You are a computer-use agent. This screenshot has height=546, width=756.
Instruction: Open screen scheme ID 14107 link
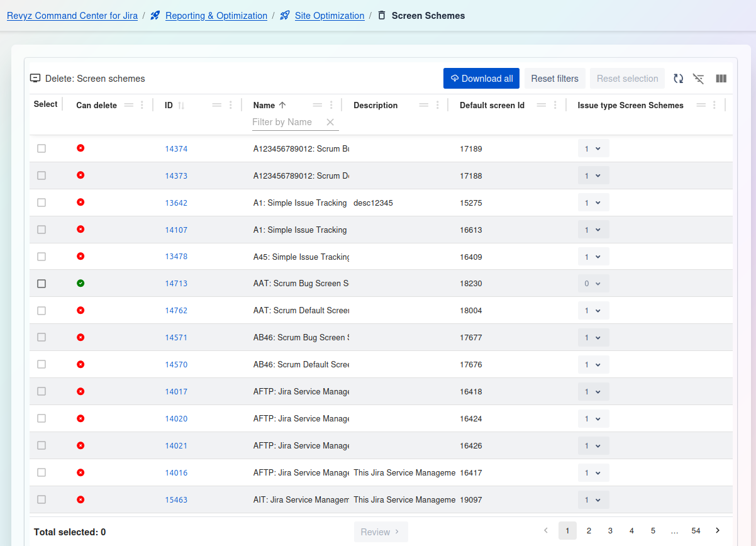click(x=176, y=230)
